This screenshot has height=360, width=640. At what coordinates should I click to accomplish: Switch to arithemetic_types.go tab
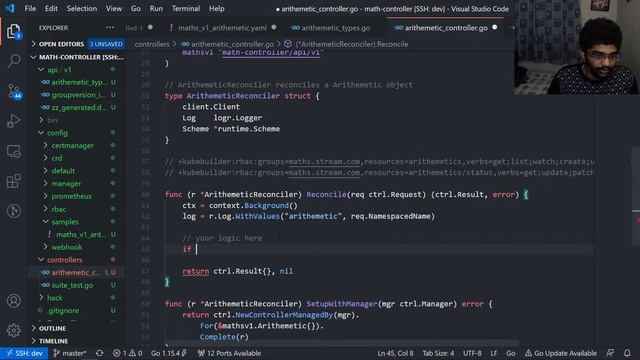pos(336,28)
